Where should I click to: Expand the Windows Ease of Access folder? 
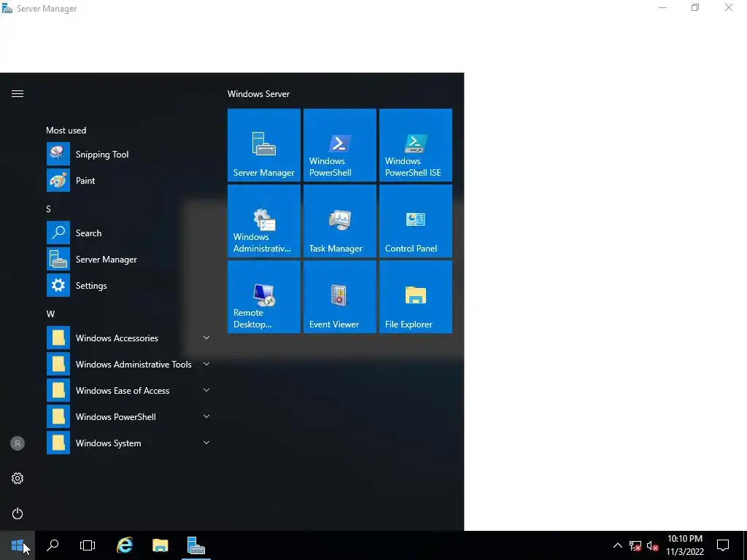[x=128, y=390]
